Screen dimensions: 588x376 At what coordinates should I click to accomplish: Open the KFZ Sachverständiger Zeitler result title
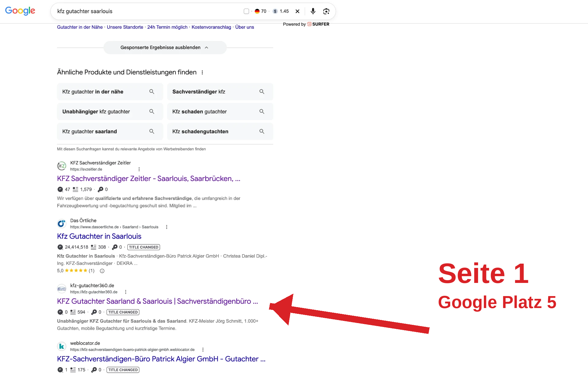pyautogui.click(x=149, y=179)
